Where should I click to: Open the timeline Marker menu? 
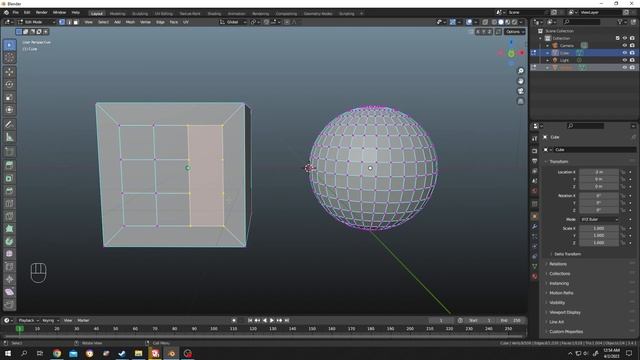click(x=83, y=320)
